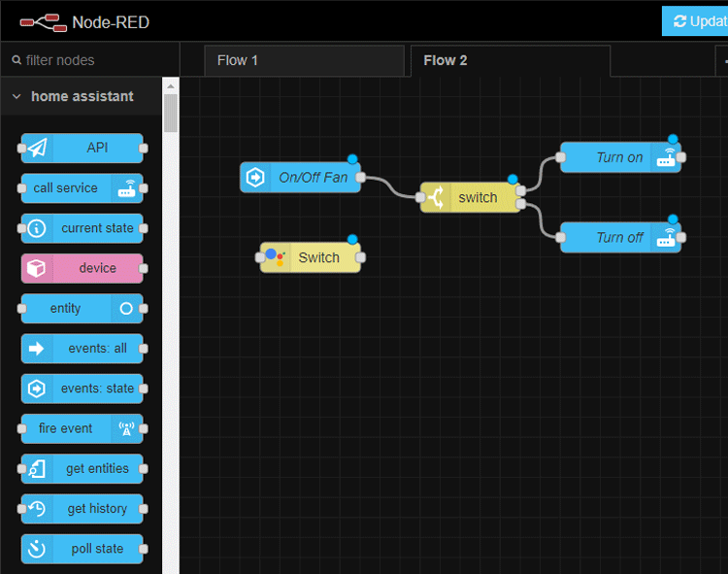Select the Turn off node in canvas
This screenshot has height=574, width=728.
617,237
